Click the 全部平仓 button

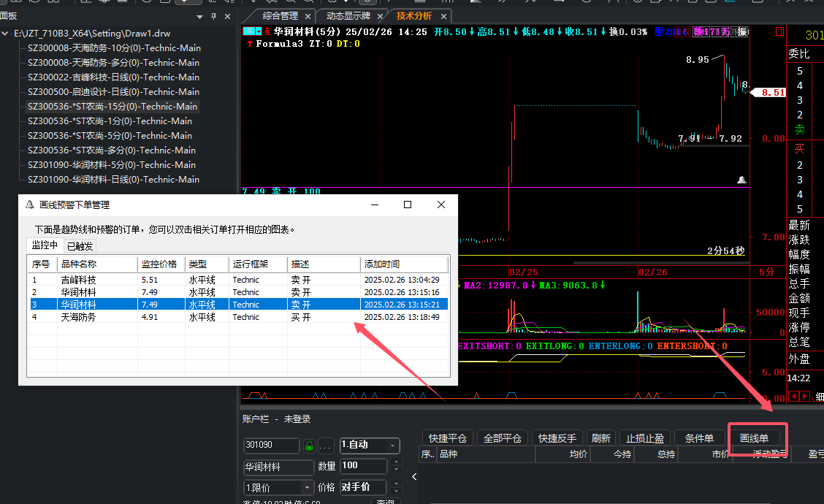tap(503, 438)
